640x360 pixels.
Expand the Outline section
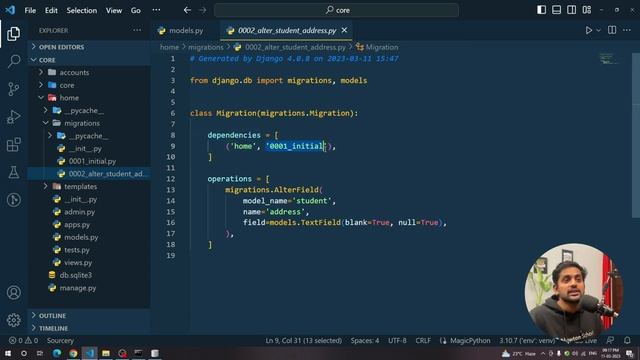click(x=52, y=316)
